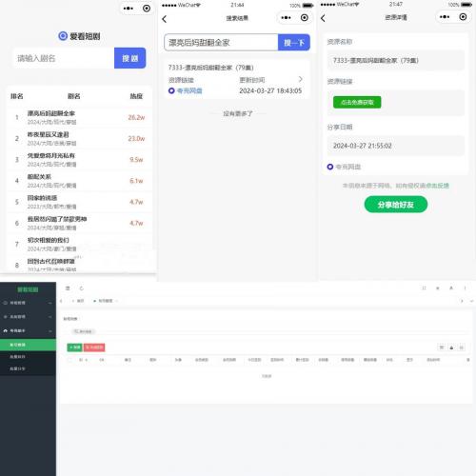Click the export icon in admin table tools
The height and width of the screenshot is (476, 476).
pos(451,347)
